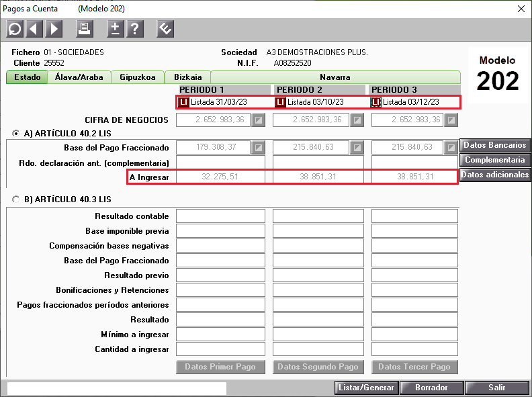Click edit icon beside Periodo 1 Cifra de Negocios
The width and height of the screenshot is (532, 397).
pos(259,120)
